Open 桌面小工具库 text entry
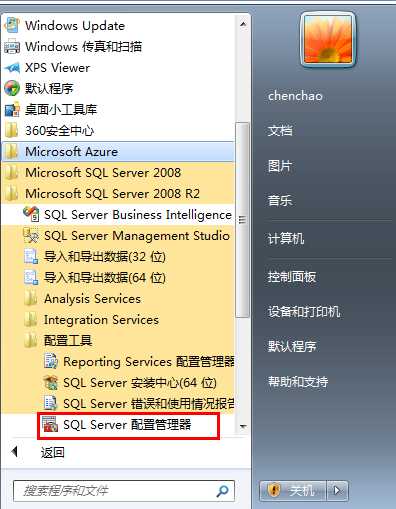396x509 pixels. point(61,109)
